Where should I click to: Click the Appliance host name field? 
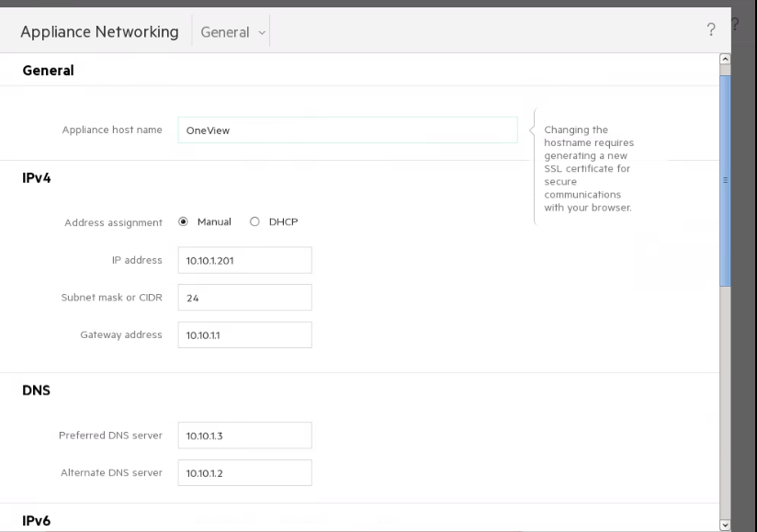click(347, 130)
